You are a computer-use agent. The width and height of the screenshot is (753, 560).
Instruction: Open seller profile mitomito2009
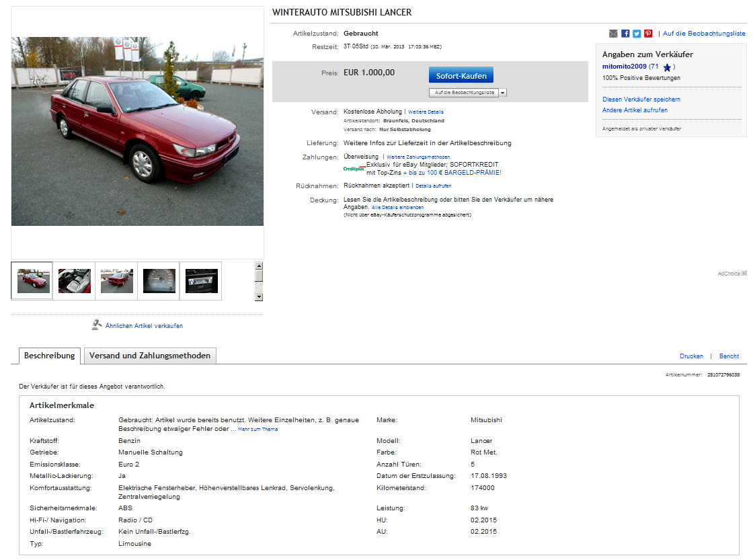click(x=624, y=67)
